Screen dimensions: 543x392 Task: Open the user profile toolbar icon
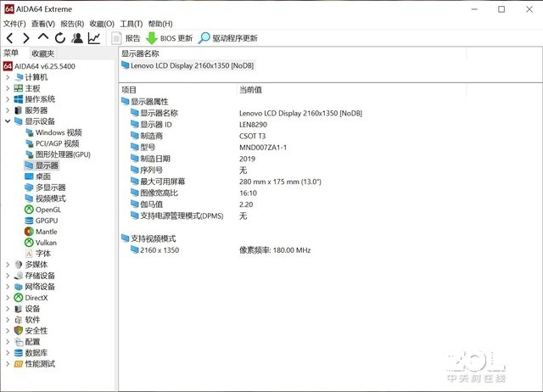77,37
